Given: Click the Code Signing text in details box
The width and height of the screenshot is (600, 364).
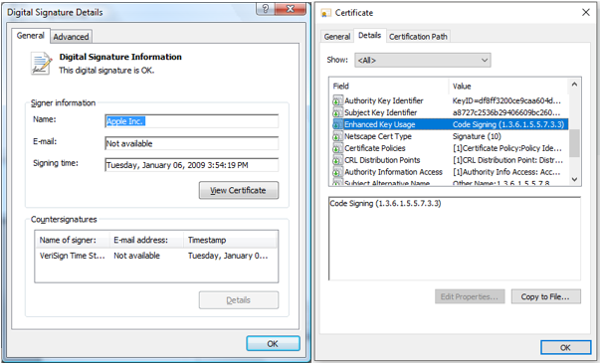Looking at the screenshot, I should [x=385, y=204].
